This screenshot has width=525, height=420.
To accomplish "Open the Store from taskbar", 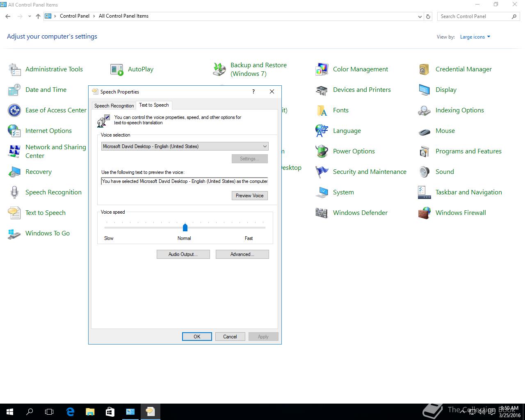I will pos(110,412).
